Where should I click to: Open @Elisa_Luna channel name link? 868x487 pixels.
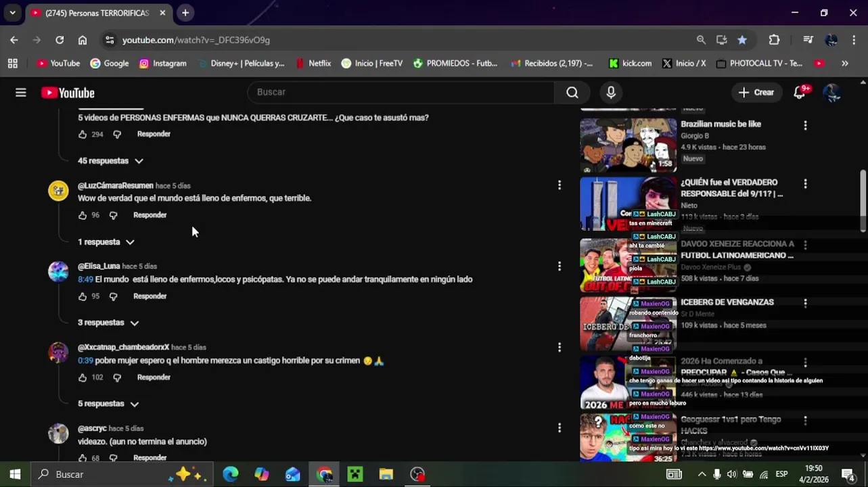pos(99,266)
